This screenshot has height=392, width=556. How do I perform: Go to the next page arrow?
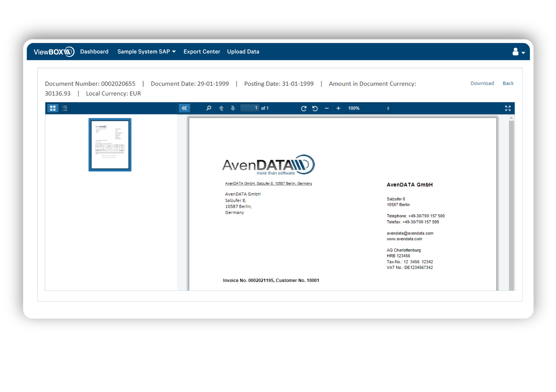click(233, 108)
